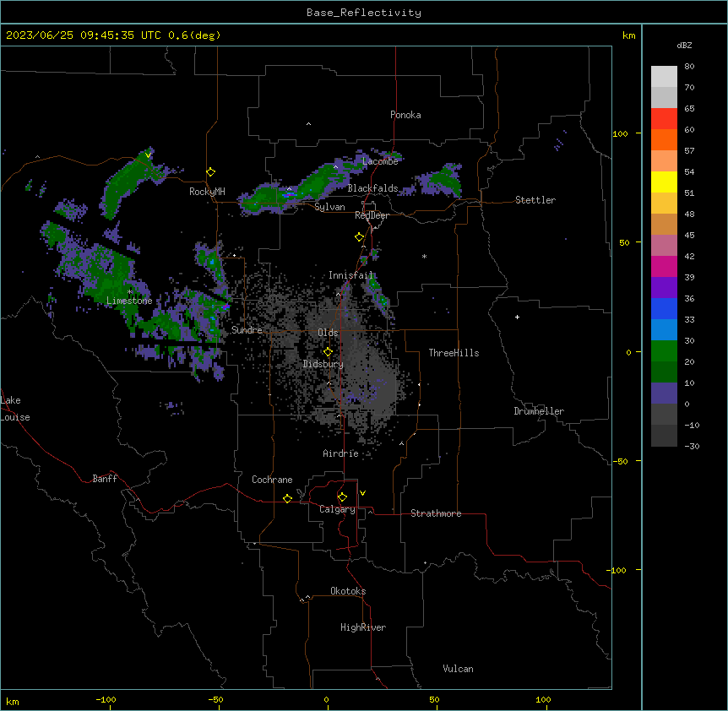The height and width of the screenshot is (711, 728).
Task: Click the Stettler town label
Action: coord(535,200)
